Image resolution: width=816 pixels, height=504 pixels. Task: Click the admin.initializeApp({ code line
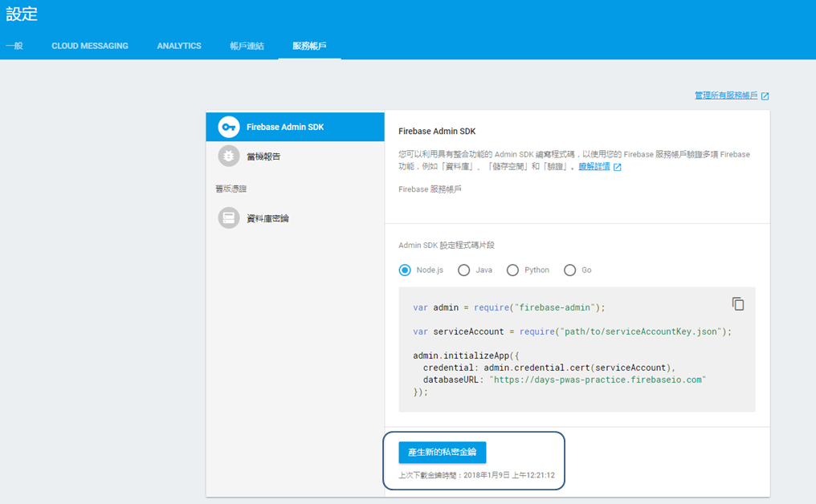467,356
